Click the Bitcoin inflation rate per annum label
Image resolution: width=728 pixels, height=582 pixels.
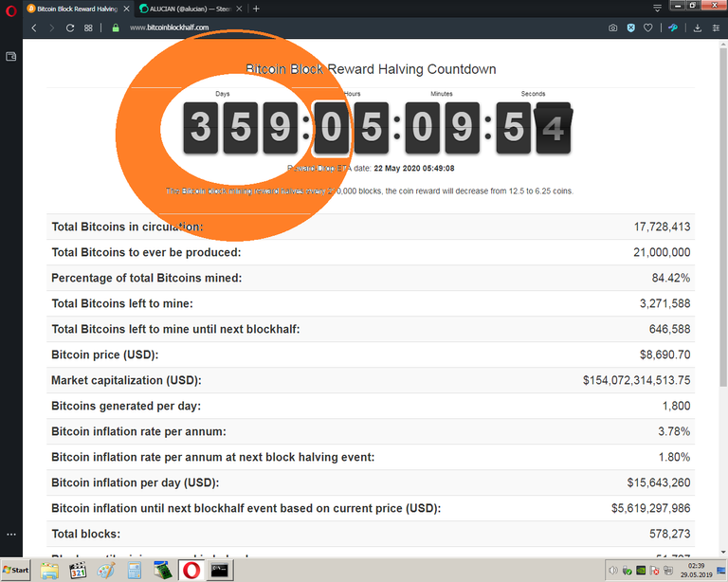[x=138, y=431]
